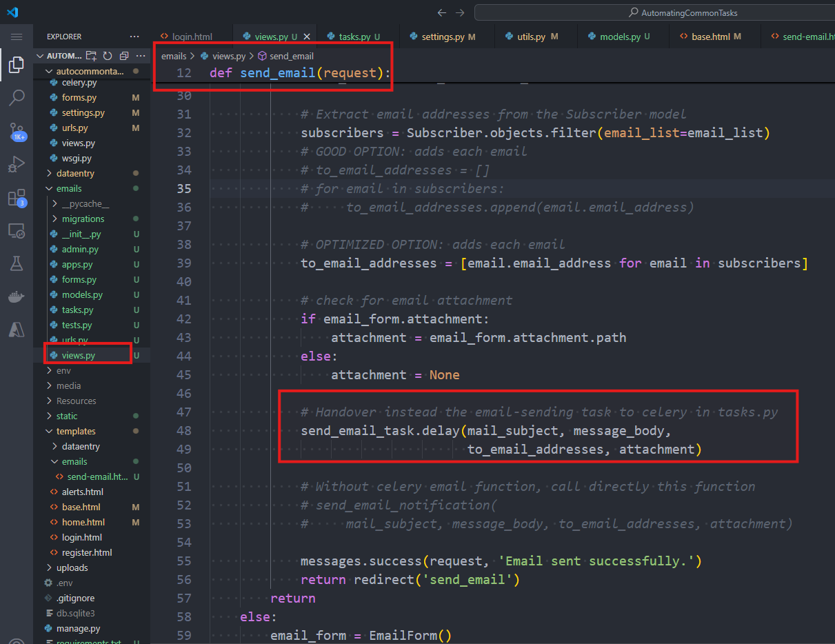Image resolution: width=835 pixels, height=644 pixels.
Task: Open manage.py in the explorer
Action: tap(92, 628)
